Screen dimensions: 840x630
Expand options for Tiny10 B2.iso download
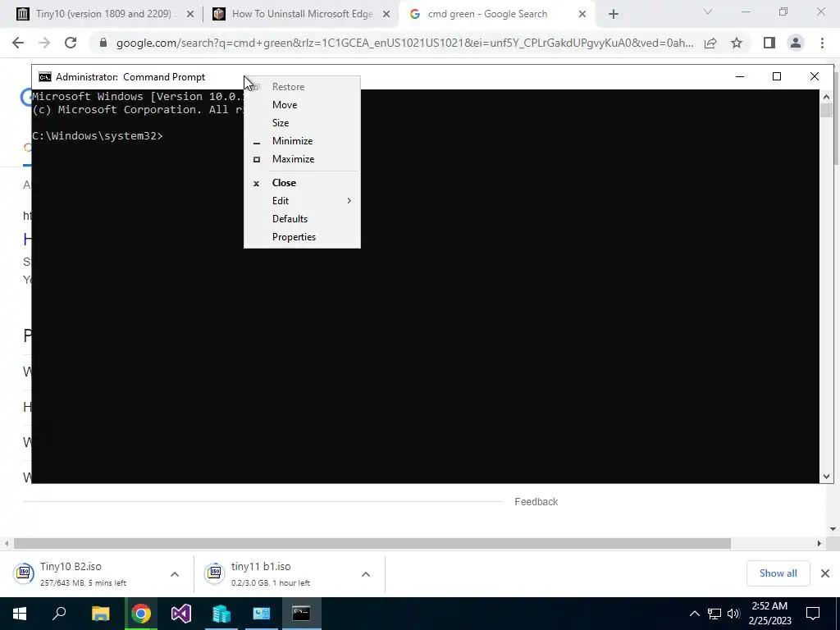pos(175,574)
